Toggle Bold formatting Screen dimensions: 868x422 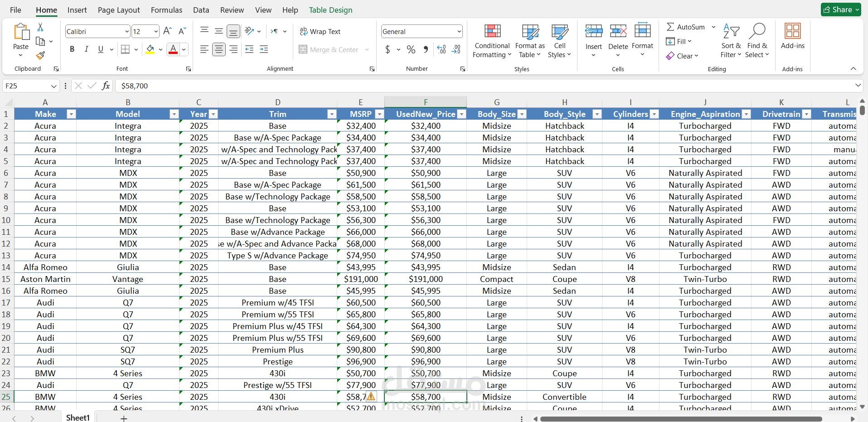(72, 49)
